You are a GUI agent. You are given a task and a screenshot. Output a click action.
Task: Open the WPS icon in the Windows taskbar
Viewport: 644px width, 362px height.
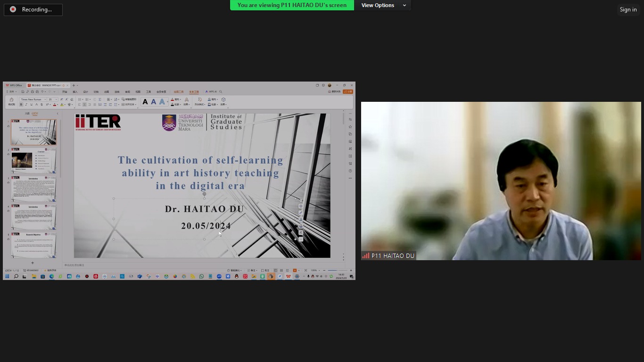(x=288, y=276)
